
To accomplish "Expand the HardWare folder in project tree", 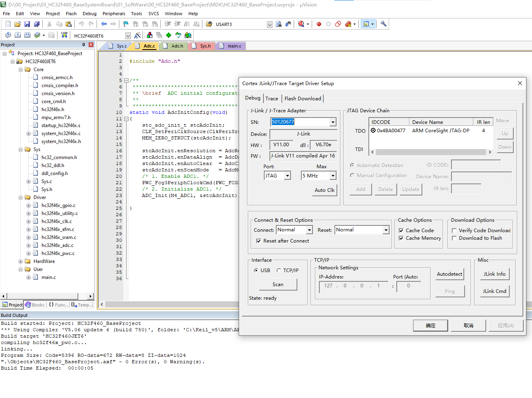I will [x=20, y=261].
